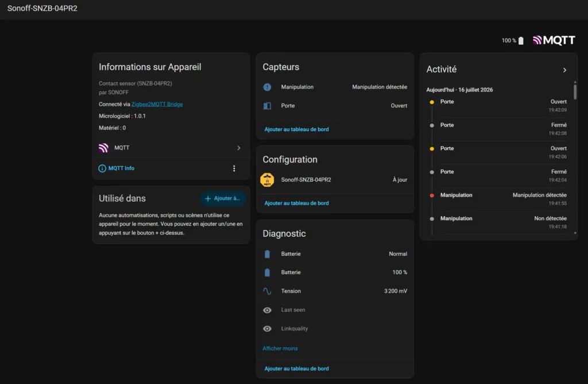Click the Porte entry at 19:42:09
Screen dimensions: 588x384
498,106
